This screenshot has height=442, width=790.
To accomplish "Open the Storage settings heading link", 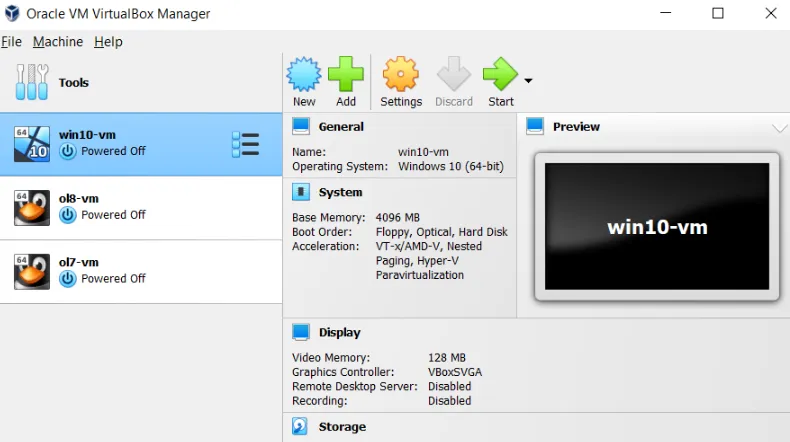I will tap(342, 426).
